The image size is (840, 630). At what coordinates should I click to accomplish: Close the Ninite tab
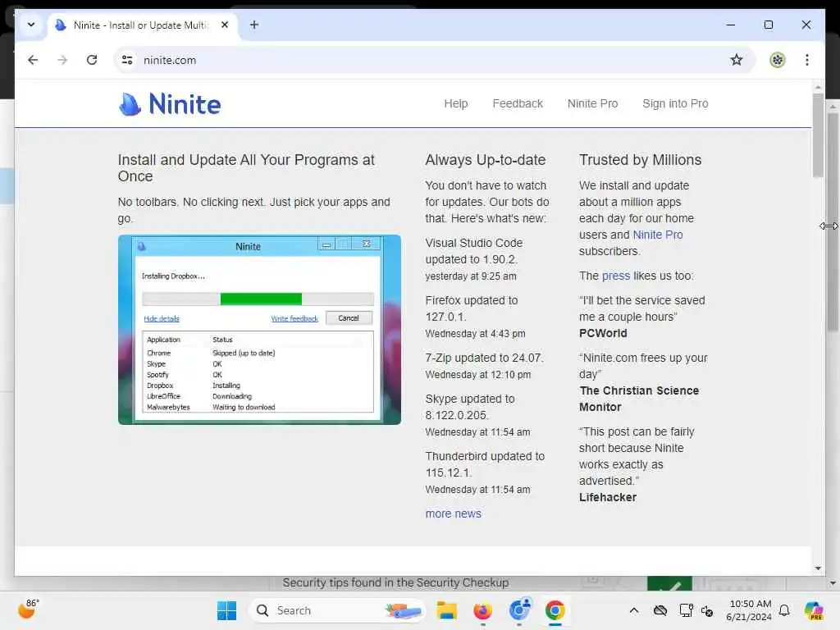225,25
